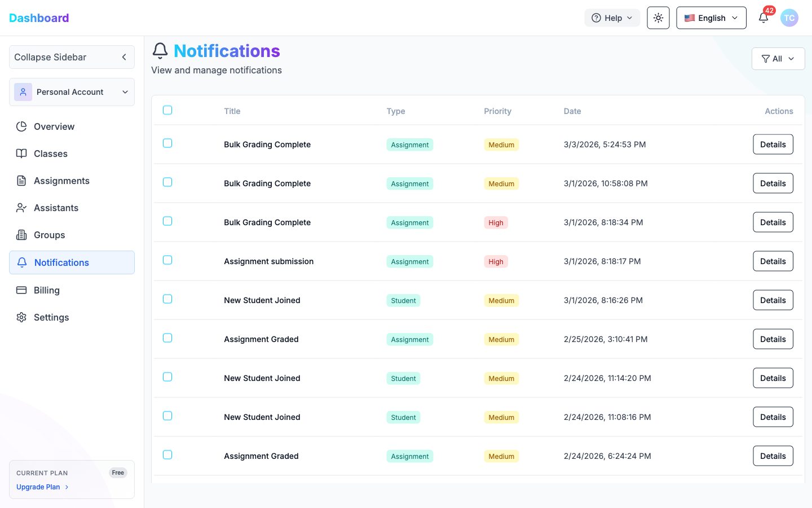Check the select-all checkbox in table header
The image size is (812, 508).
click(167, 110)
